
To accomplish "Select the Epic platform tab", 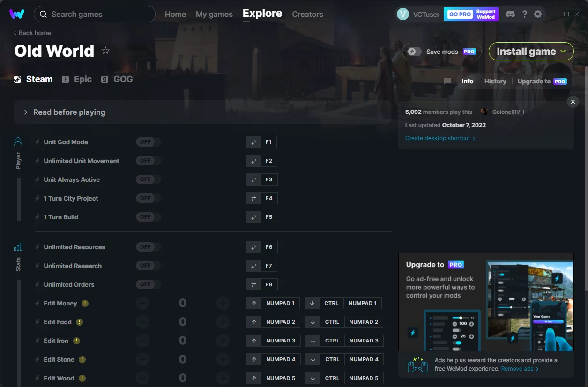I will 77,79.
